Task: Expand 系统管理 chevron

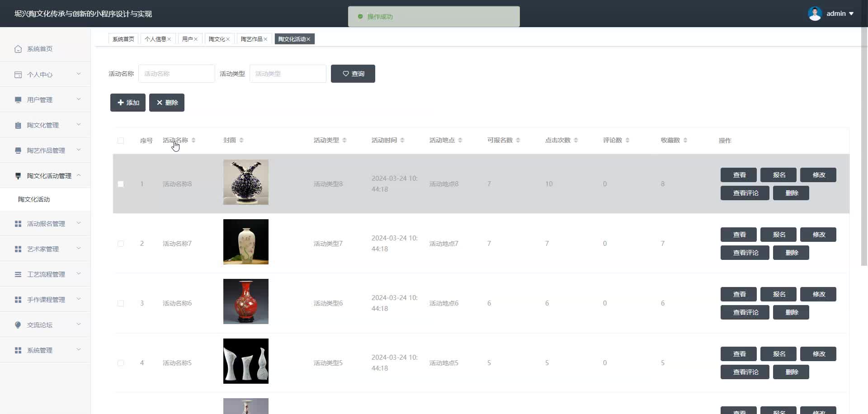Action: (x=79, y=349)
